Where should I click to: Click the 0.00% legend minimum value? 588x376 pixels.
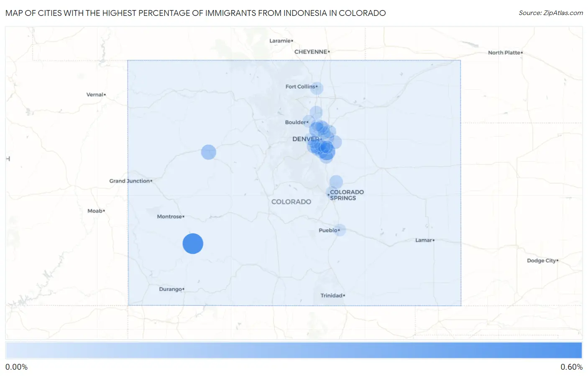coord(16,367)
